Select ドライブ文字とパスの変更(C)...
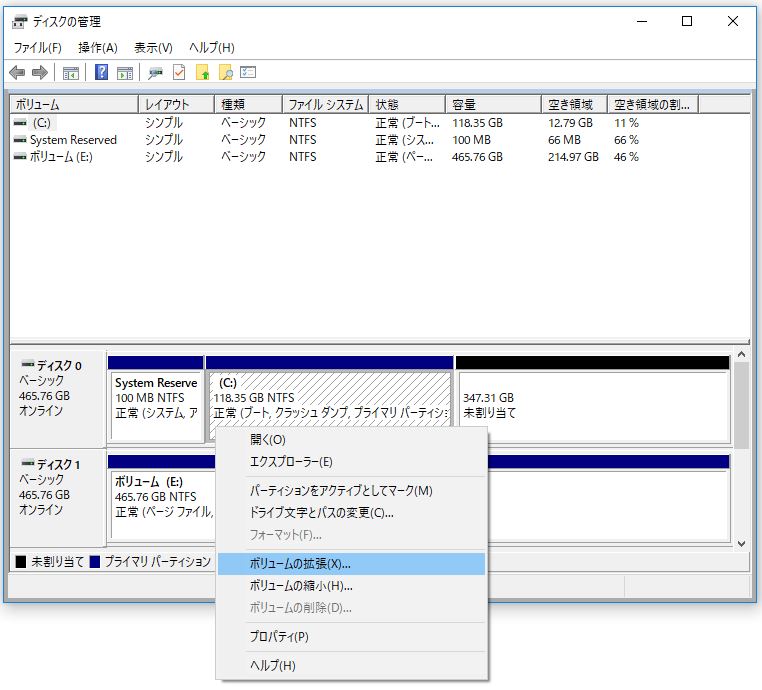Image resolution: width=762 pixels, height=690 pixels. (351, 513)
